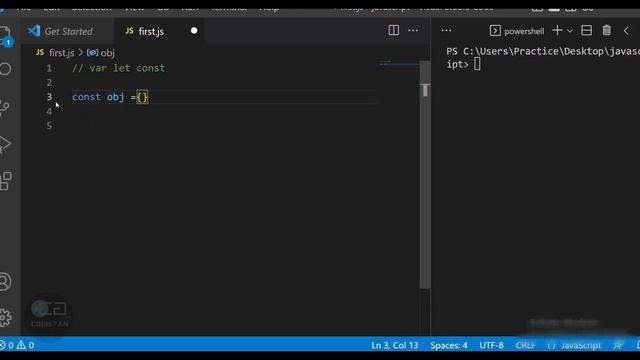Open the Search view in activity bar
This screenshot has width=640, height=360.
pos(5,69)
